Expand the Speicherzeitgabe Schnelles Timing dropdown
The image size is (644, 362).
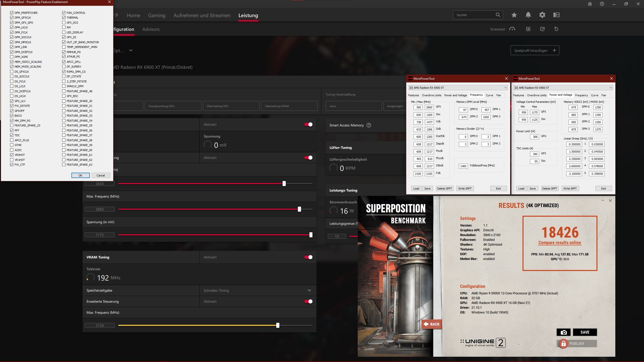point(309,290)
